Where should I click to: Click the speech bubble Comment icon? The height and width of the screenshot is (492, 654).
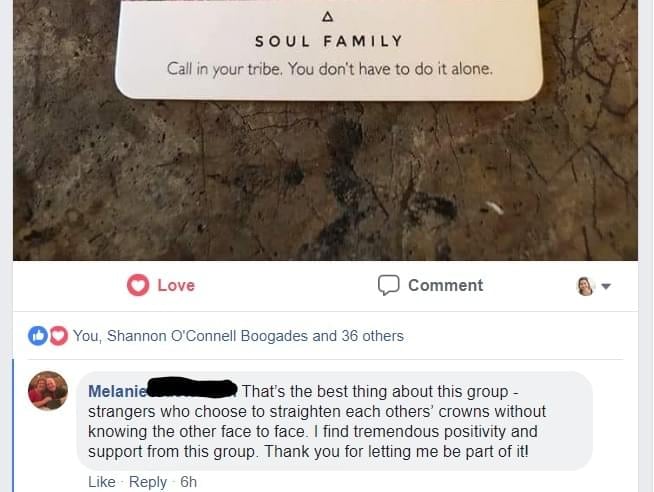click(x=389, y=285)
